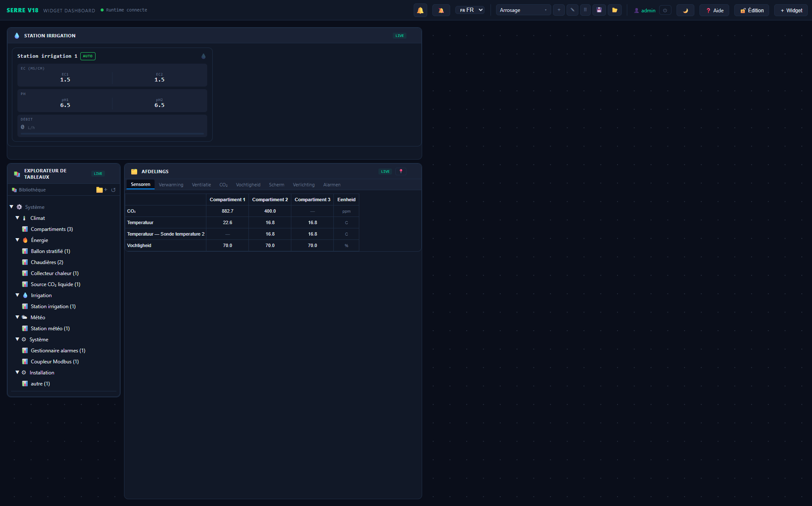Switch to the Verwarming tab
812x506 pixels.
pos(171,185)
